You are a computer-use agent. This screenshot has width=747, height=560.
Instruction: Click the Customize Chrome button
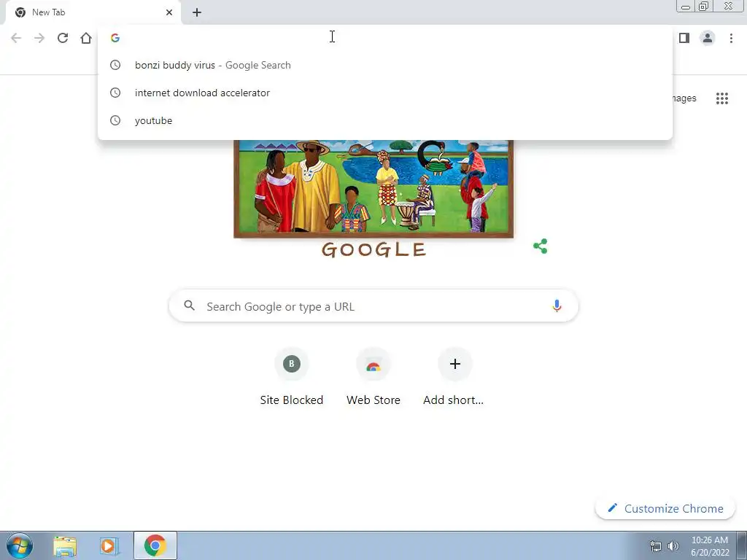665,508
